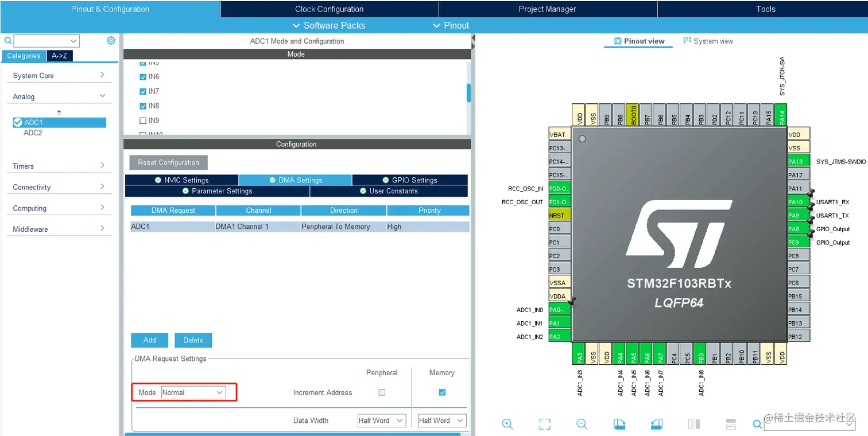This screenshot has height=436, width=868.
Task: Click the search icon above Categories
Action: pos(8,41)
